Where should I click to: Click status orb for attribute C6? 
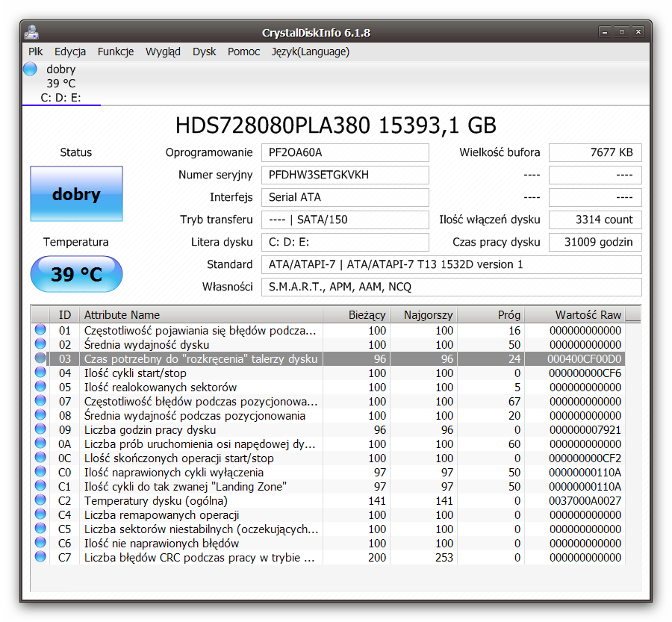point(40,542)
